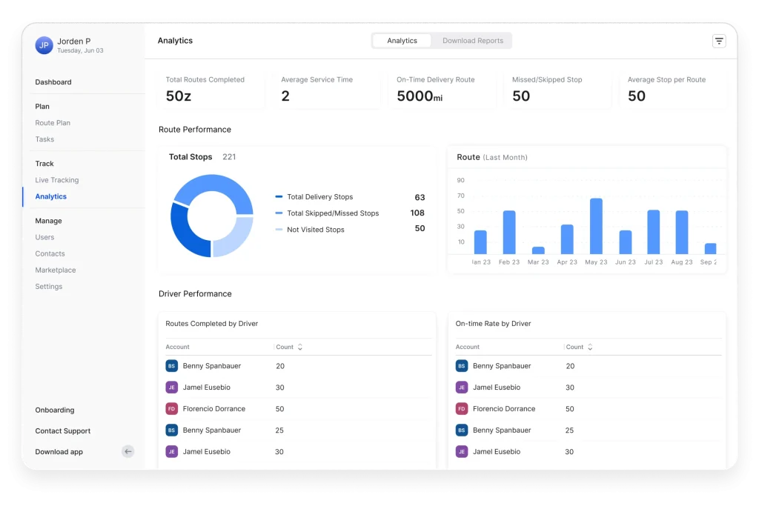The width and height of the screenshot is (759, 532).
Task: Go to Live Tracking
Action: pyautogui.click(x=56, y=180)
